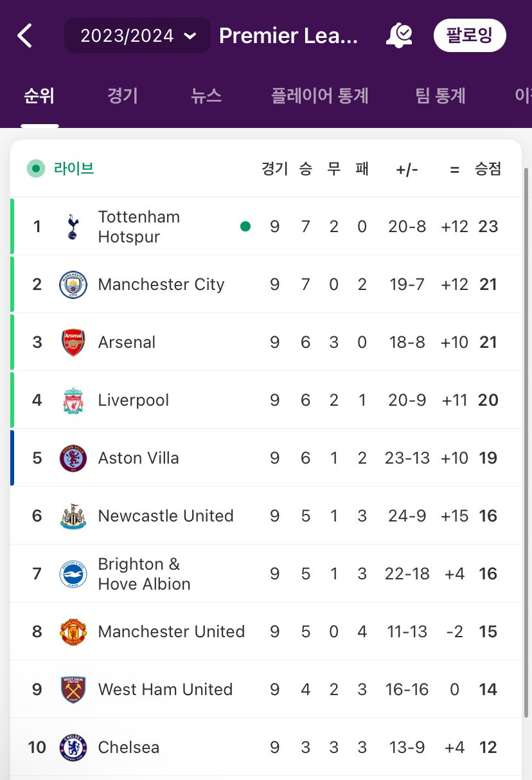
Task: Tap the notification bell icon
Action: (399, 35)
